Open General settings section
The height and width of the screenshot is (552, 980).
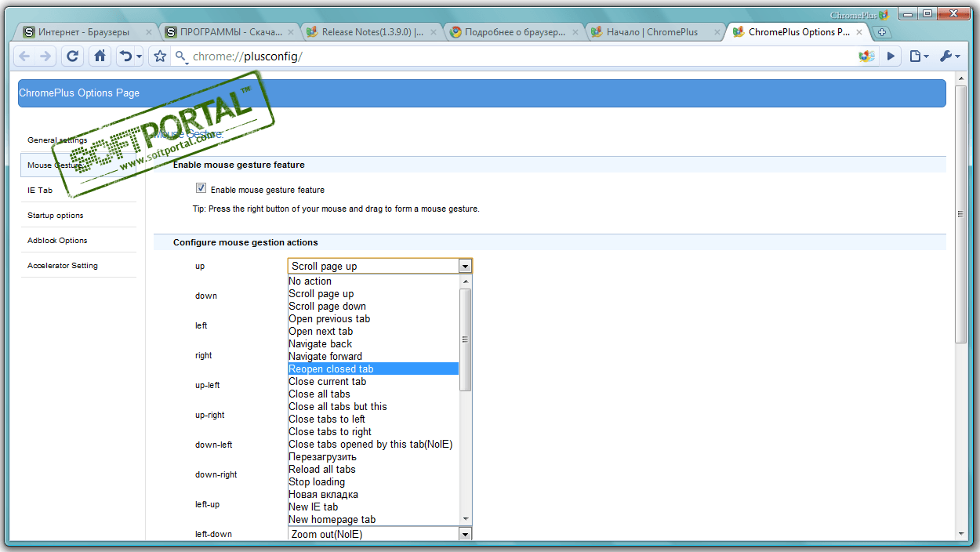coord(78,140)
